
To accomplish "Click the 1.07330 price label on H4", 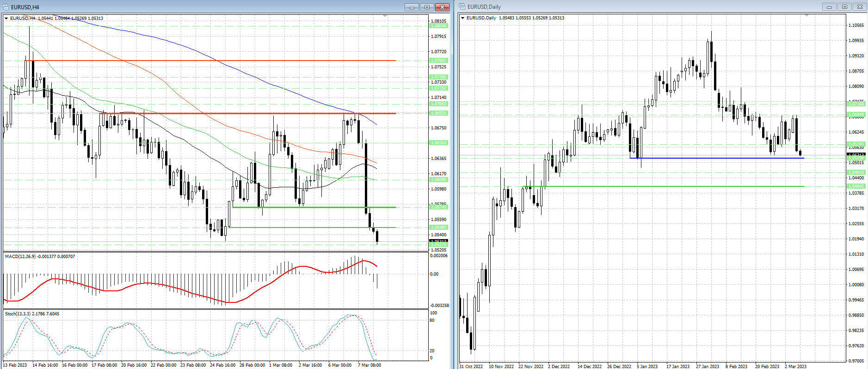I will [x=439, y=82].
